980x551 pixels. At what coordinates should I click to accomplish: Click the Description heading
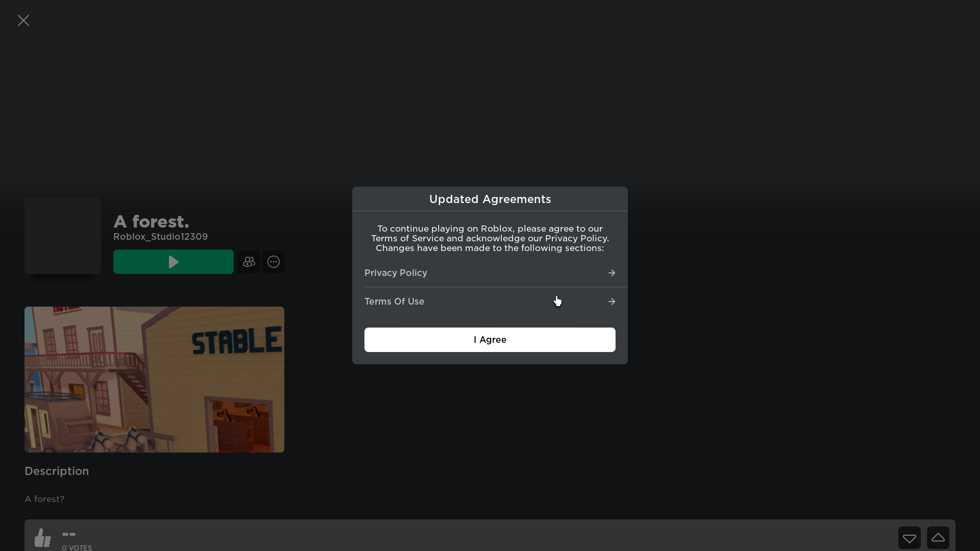57,471
